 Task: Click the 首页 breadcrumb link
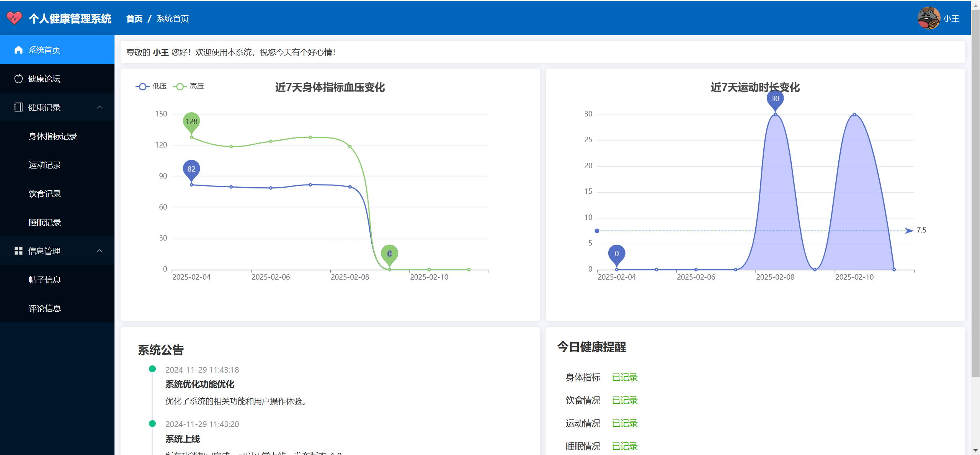(134, 18)
